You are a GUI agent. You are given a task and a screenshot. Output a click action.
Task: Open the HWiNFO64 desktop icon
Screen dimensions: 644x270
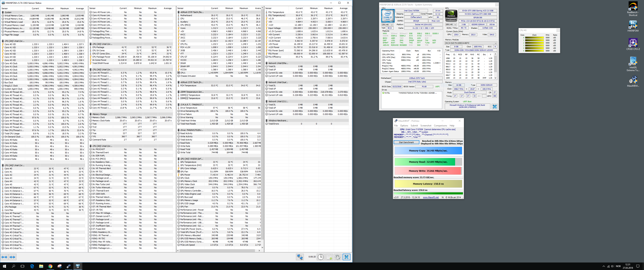[633, 26]
